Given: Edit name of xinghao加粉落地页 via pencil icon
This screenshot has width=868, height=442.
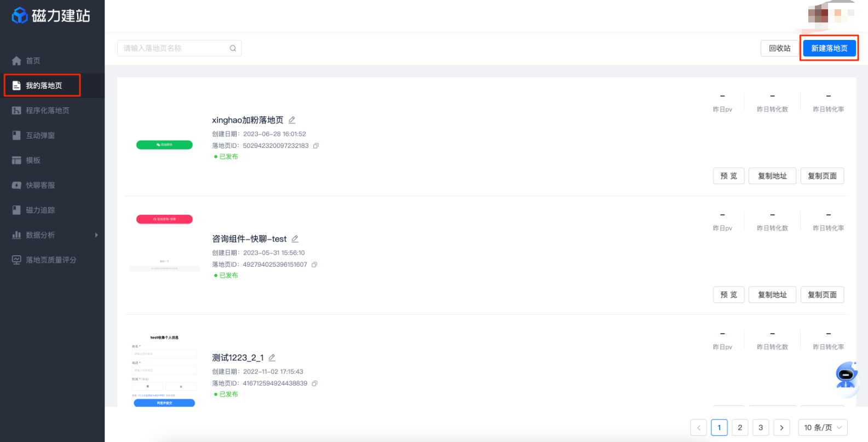Looking at the screenshot, I should pos(292,120).
